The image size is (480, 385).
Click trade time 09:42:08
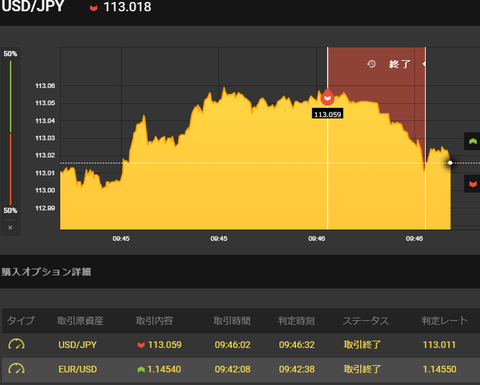coord(232,369)
